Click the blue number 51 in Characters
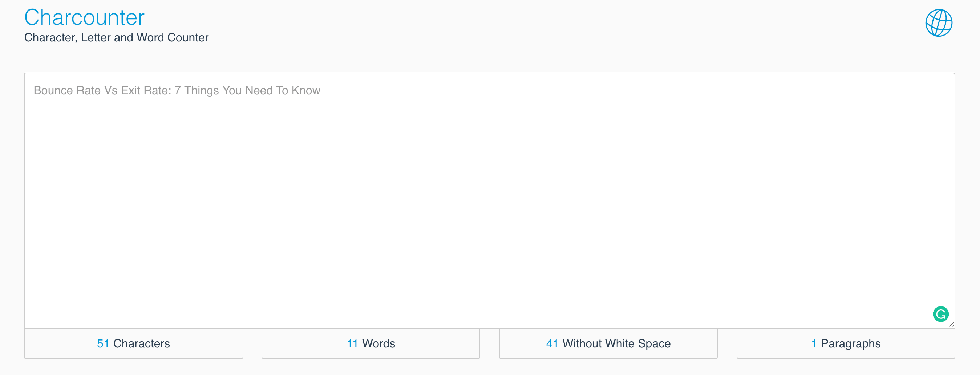The height and width of the screenshot is (375, 980). pyautogui.click(x=104, y=343)
